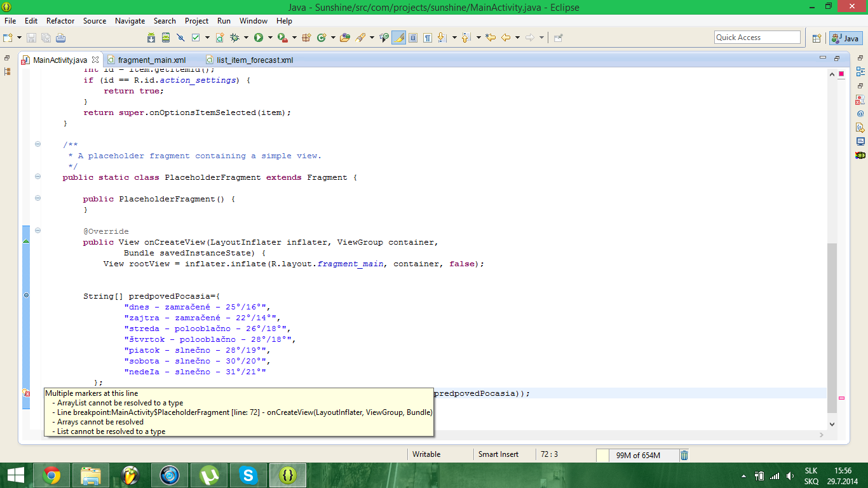Collapse the PlaceholderFragment class fold marker
868x488 pixels.
pyautogui.click(x=37, y=177)
